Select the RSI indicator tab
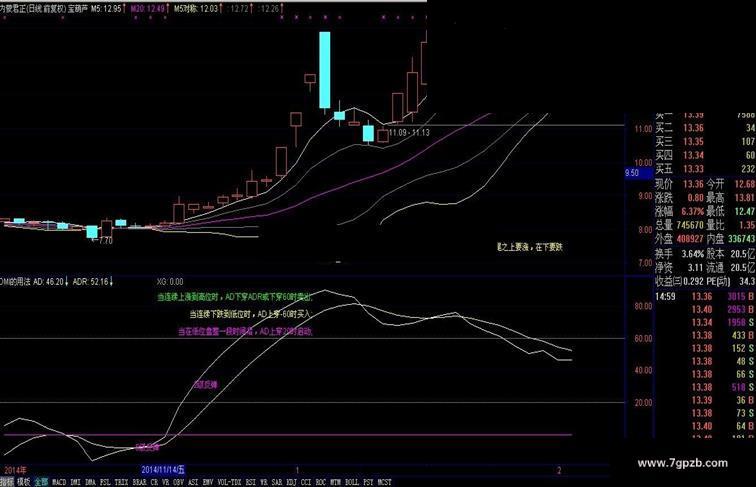The image size is (756, 487). coord(251,482)
